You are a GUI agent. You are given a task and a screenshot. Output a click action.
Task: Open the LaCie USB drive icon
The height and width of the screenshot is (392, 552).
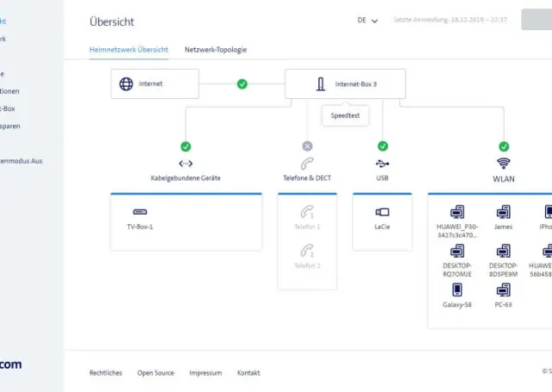(382, 211)
